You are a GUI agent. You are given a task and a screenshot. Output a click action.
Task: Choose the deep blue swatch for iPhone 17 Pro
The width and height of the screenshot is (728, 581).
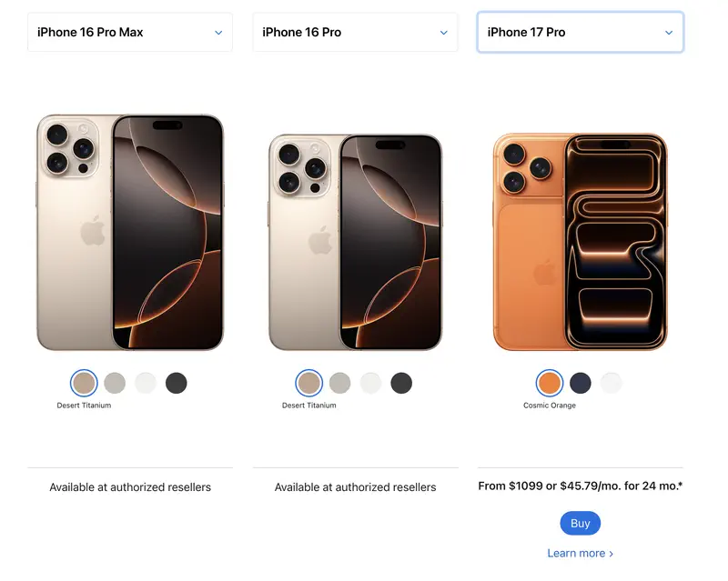pos(581,383)
